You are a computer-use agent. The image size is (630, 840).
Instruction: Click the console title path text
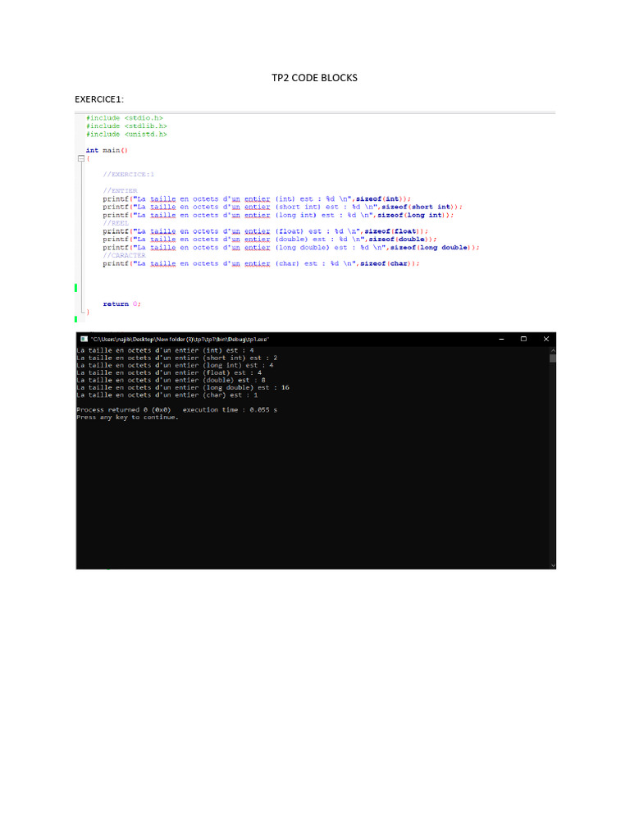(x=180, y=339)
